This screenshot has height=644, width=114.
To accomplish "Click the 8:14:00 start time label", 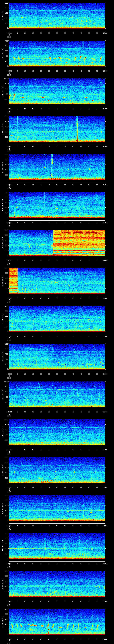I will pos(9,33).
